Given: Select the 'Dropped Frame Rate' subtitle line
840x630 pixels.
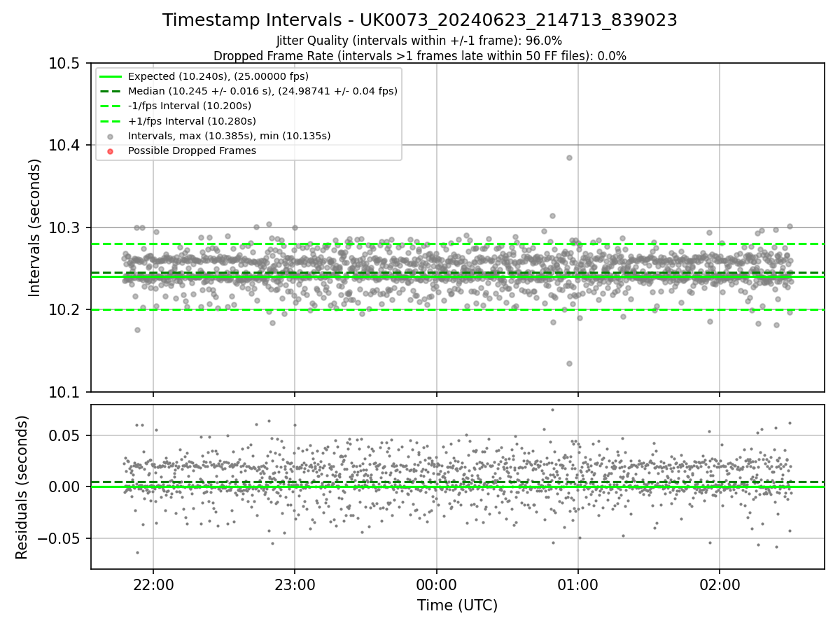Looking at the screenshot, I should [x=420, y=55].
